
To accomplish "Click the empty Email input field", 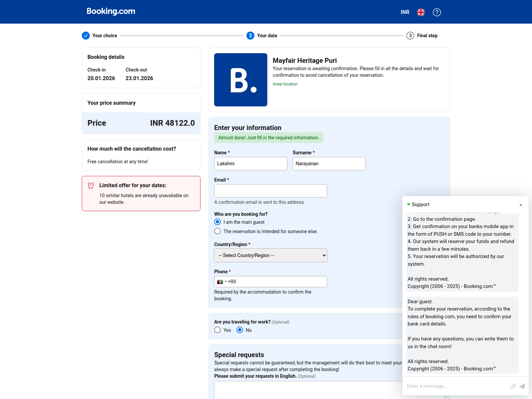I will point(271,191).
